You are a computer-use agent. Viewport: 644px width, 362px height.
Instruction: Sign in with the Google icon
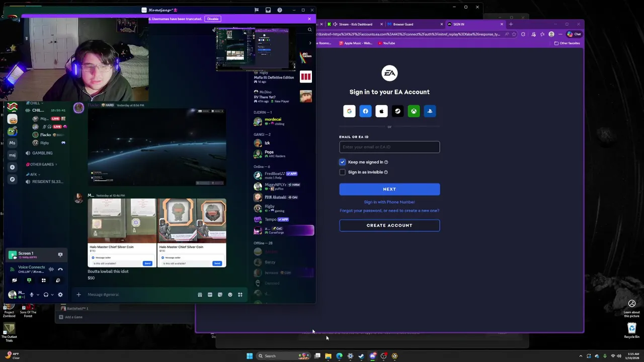coord(349,111)
